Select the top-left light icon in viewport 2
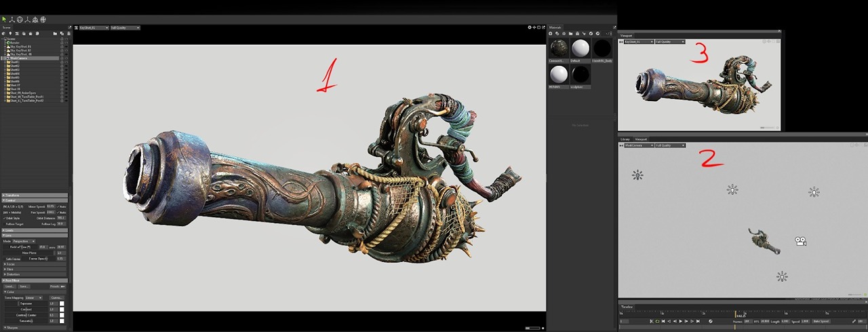The height and width of the screenshot is (332, 868). click(637, 175)
